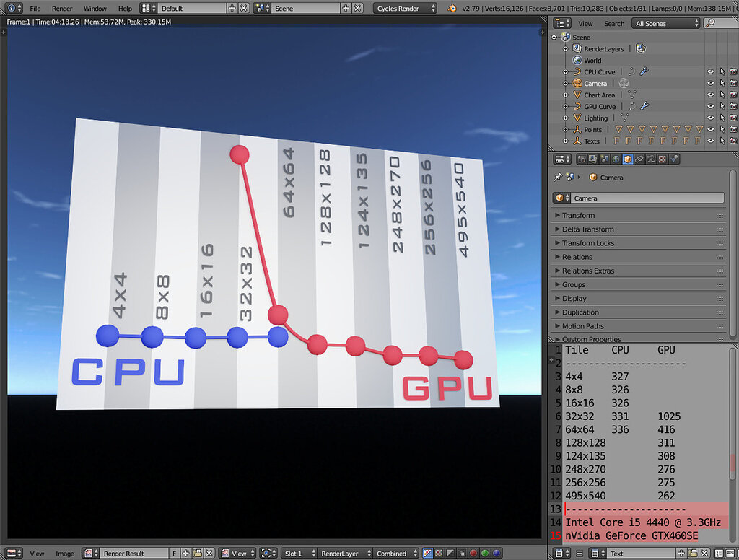Screen dimensions: 739x560
Task: Open the Render menu
Action: pos(62,9)
